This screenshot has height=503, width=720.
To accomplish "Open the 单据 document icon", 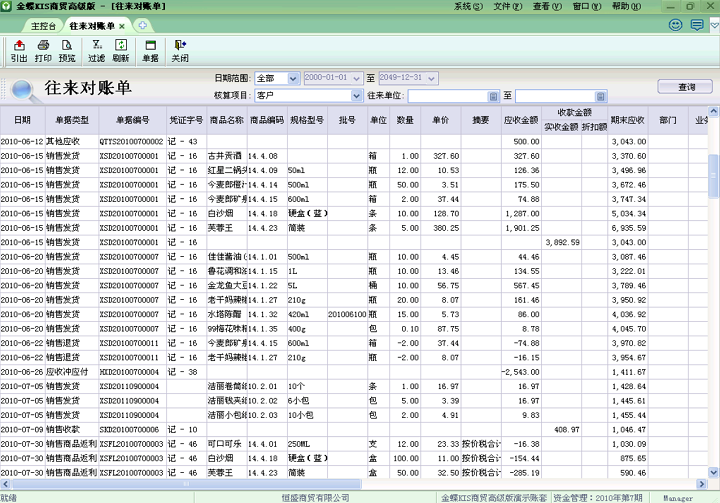I will (x=151, y=51).
